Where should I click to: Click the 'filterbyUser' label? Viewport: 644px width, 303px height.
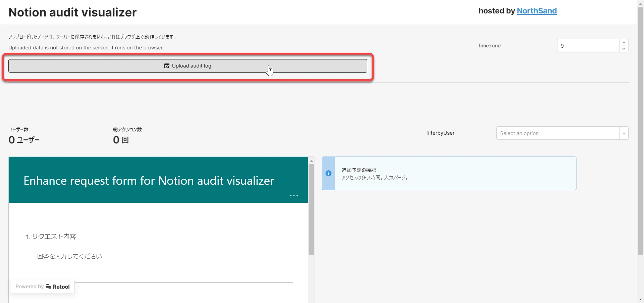(x=440, y=133)
